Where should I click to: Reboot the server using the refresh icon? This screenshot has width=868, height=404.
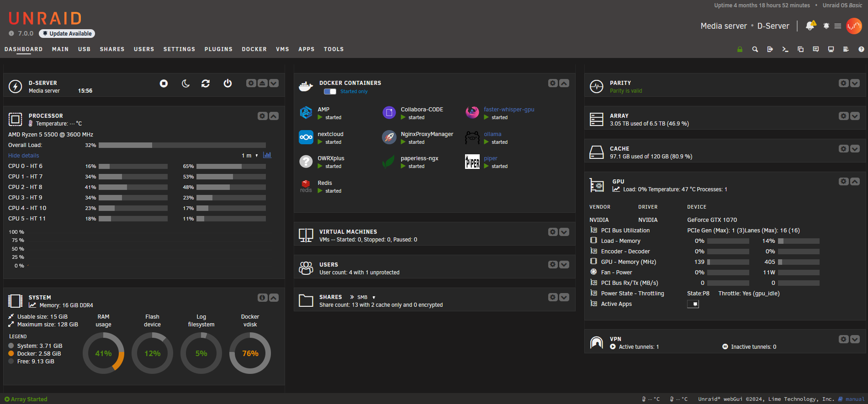(x=206, y=83)
